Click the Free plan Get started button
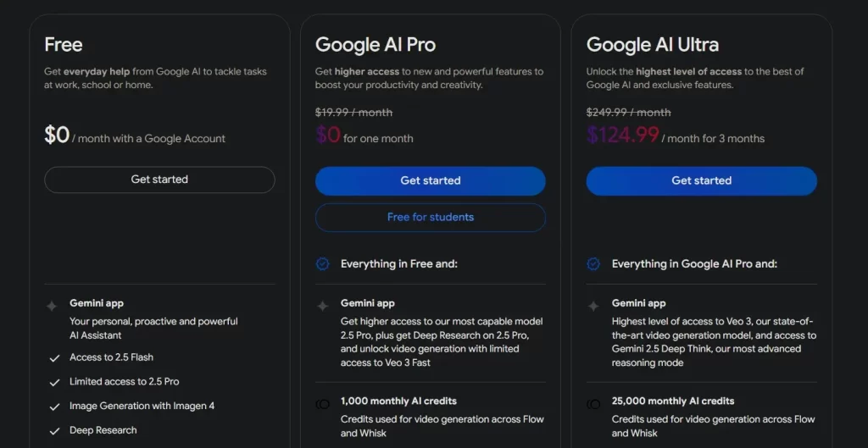The height and width of the screenshot is (448, 868). (159, 180)
